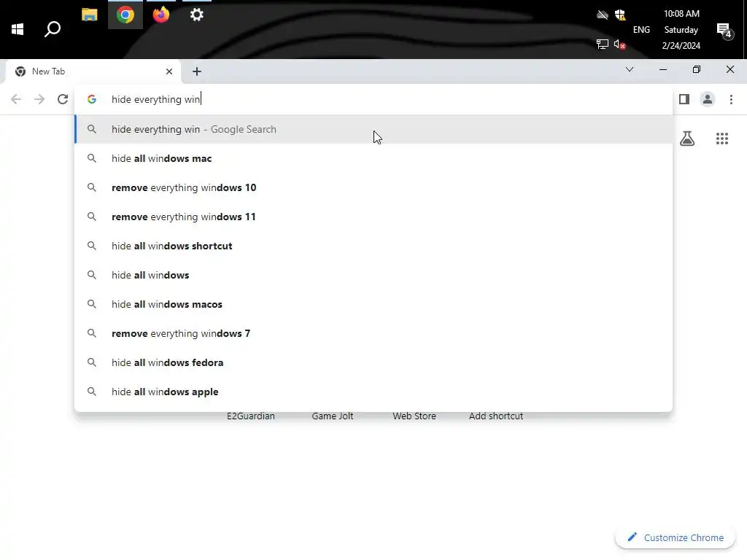
Task: Click the Google icon in the address bar
Action: click(x=92, y=99)
